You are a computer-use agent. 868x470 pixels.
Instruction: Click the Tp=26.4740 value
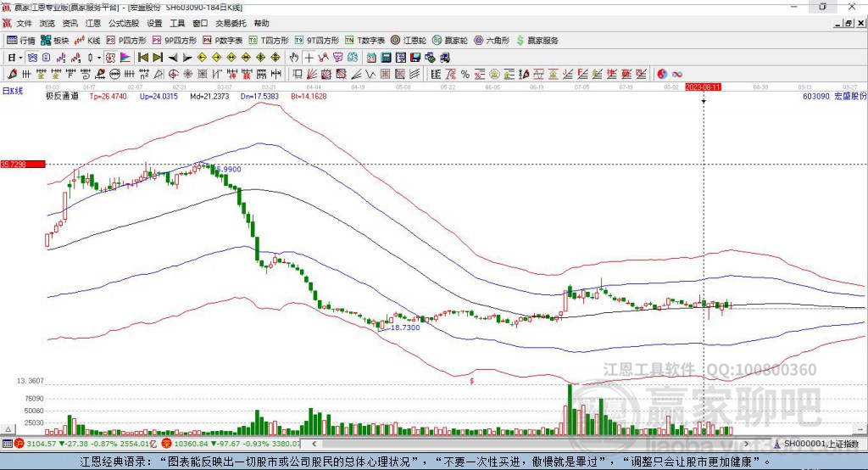pyautogui.click(x=108, y=96)
